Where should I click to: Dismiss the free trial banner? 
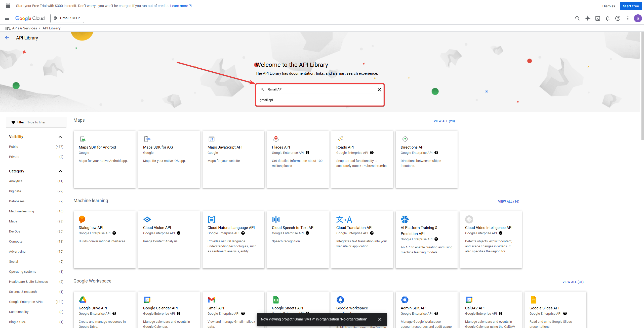pyautogui.click(x=608, y=6)
